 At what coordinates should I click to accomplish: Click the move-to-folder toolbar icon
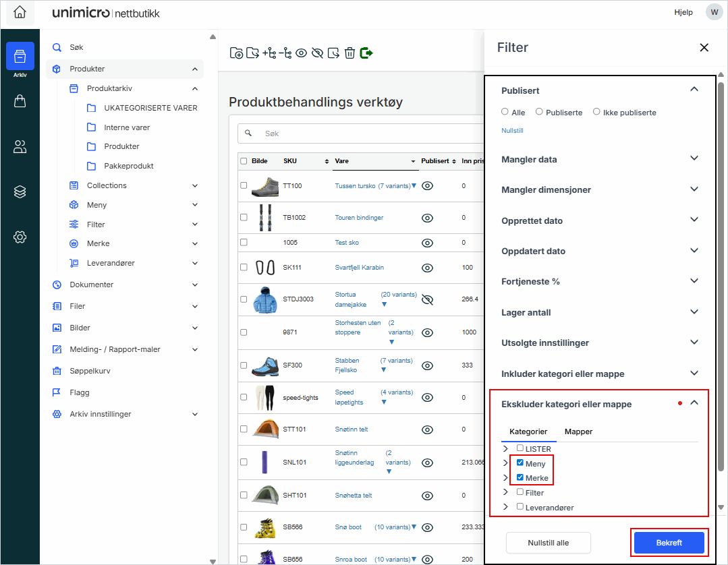[x=252, y=53]
